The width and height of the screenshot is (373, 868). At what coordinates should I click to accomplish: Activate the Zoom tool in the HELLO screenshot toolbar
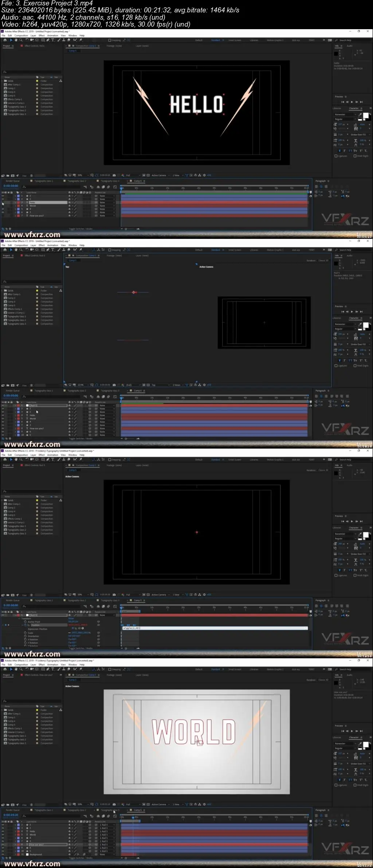point(21,40)
